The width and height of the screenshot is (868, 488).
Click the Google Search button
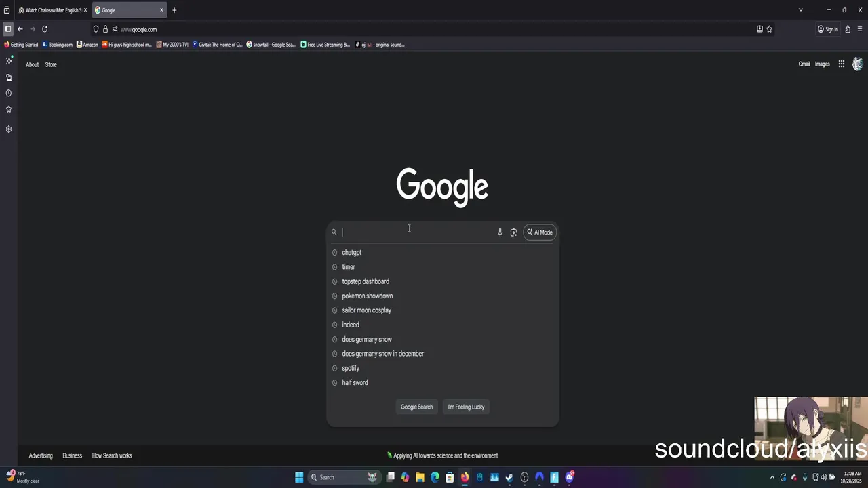[x=416, y=407]
